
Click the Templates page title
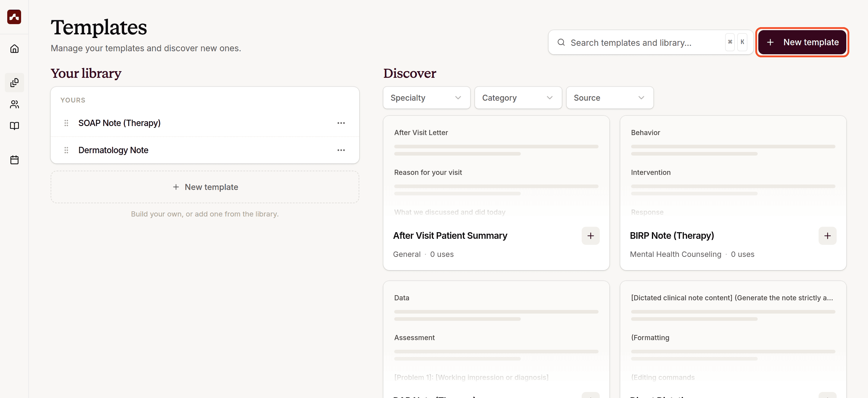[x=99, y=27]
